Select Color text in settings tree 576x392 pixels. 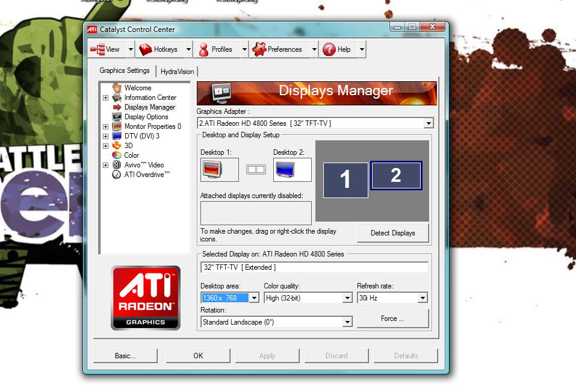pos(131,155)
